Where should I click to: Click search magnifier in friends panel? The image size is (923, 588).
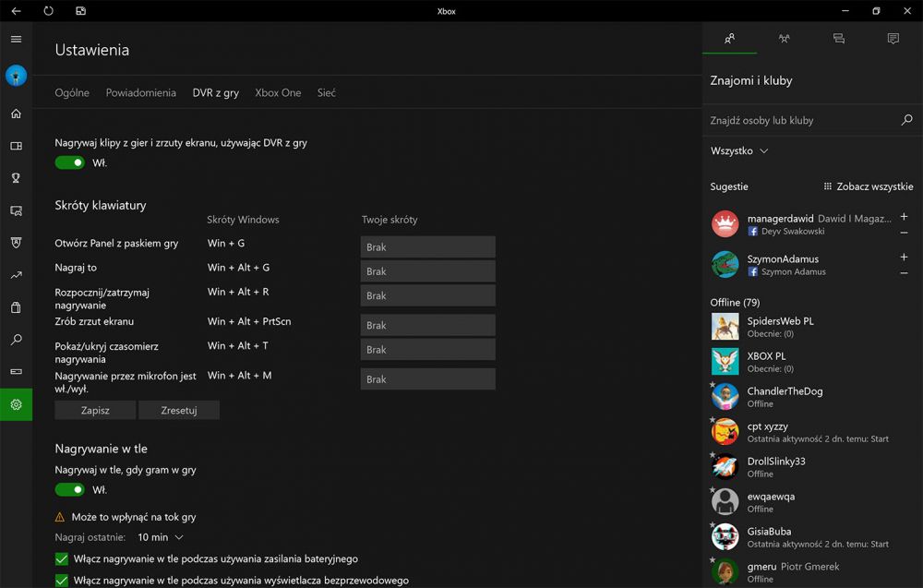pyautogui.click(x=906, y=120)
